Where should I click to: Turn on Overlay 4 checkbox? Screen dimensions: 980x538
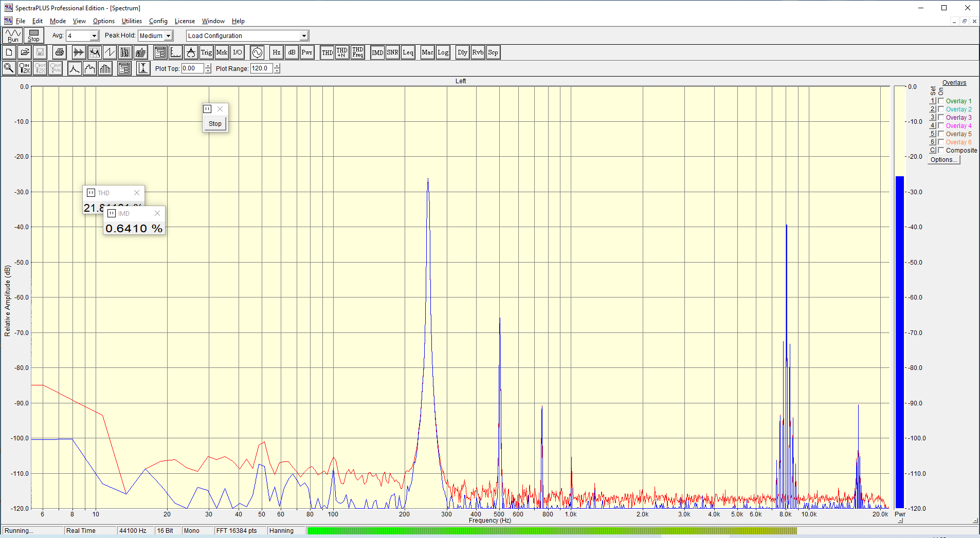pyautogui.click(x=941, y=126)
